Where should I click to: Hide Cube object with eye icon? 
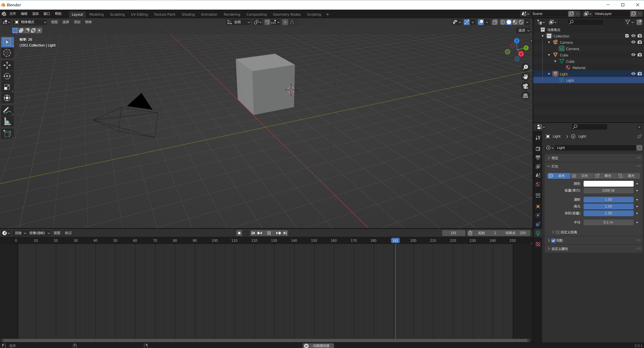coord(633,55)
